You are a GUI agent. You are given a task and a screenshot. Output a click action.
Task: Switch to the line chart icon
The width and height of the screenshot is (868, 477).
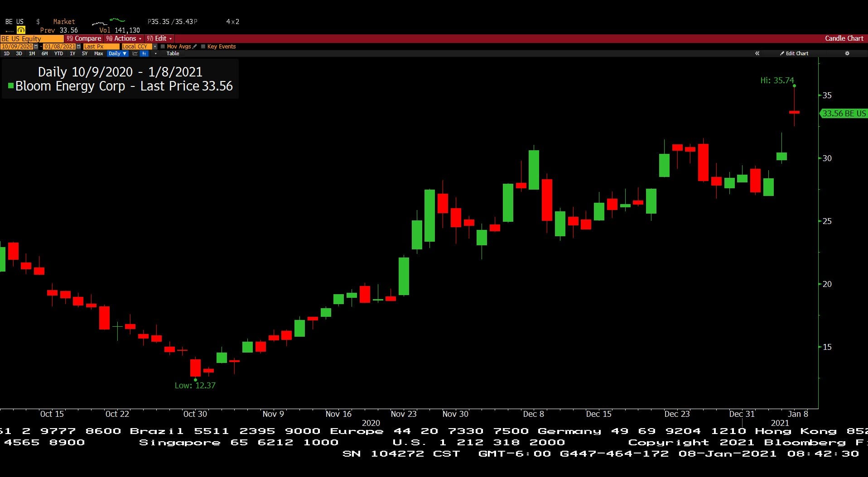135,53
